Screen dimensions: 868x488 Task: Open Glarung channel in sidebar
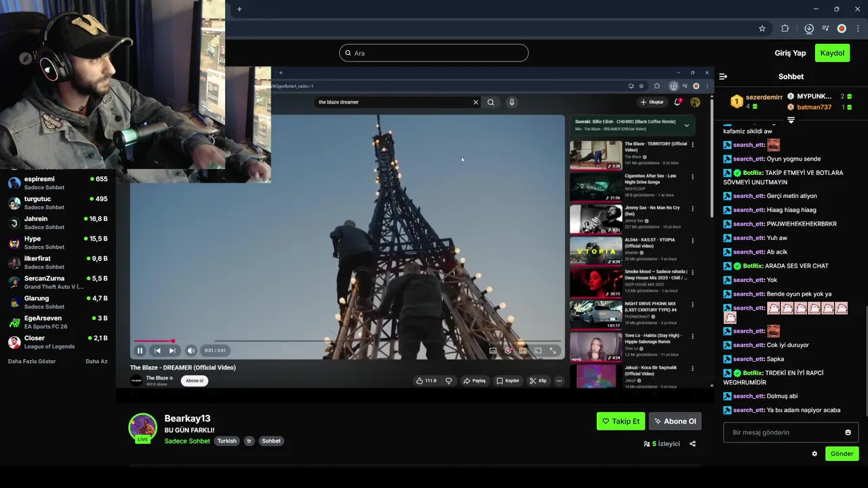click(58, 302)
